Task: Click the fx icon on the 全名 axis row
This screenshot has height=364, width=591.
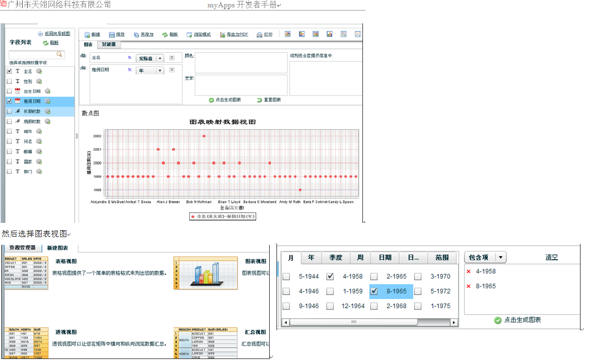Action: click(x=130, y=58)
